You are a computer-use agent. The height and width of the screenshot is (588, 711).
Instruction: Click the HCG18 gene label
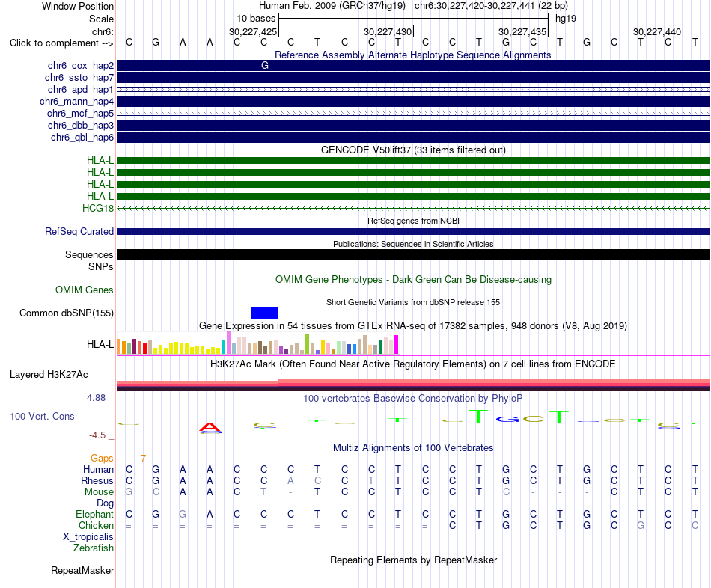[x=98, y=208]
